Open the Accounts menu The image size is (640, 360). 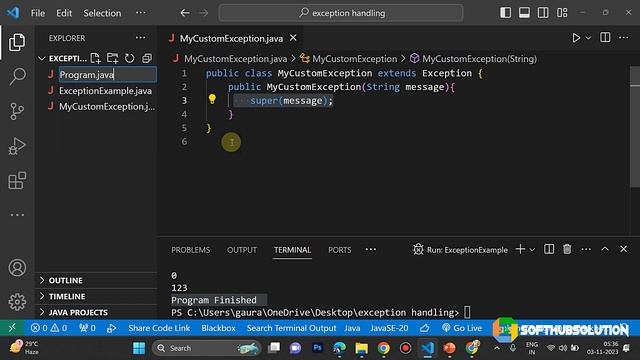click(17, 268)
